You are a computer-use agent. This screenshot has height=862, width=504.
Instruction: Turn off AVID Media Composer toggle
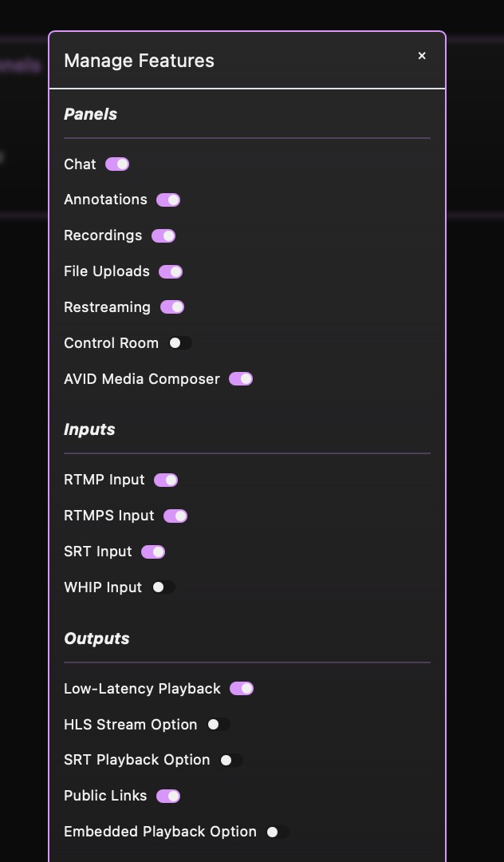point(241,379)
